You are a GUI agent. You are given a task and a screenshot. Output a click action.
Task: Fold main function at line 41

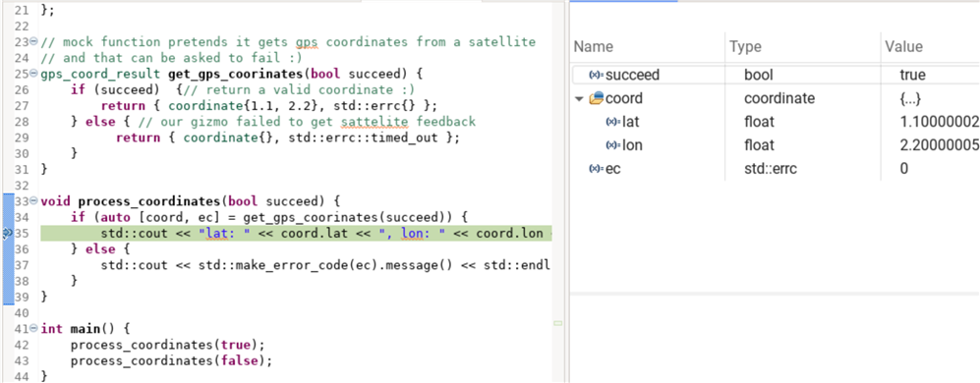tap(33, 329)
